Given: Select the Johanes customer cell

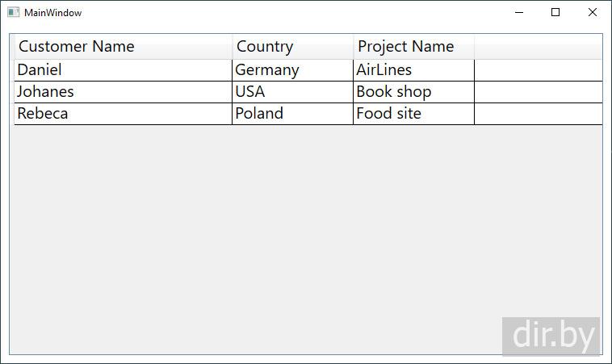Looking at the screenshot, I should [x=45, y=92].
